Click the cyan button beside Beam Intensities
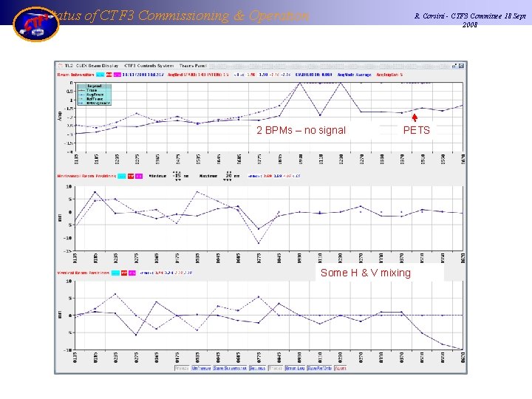The image size is (532, 399). (x=100, y=75)
